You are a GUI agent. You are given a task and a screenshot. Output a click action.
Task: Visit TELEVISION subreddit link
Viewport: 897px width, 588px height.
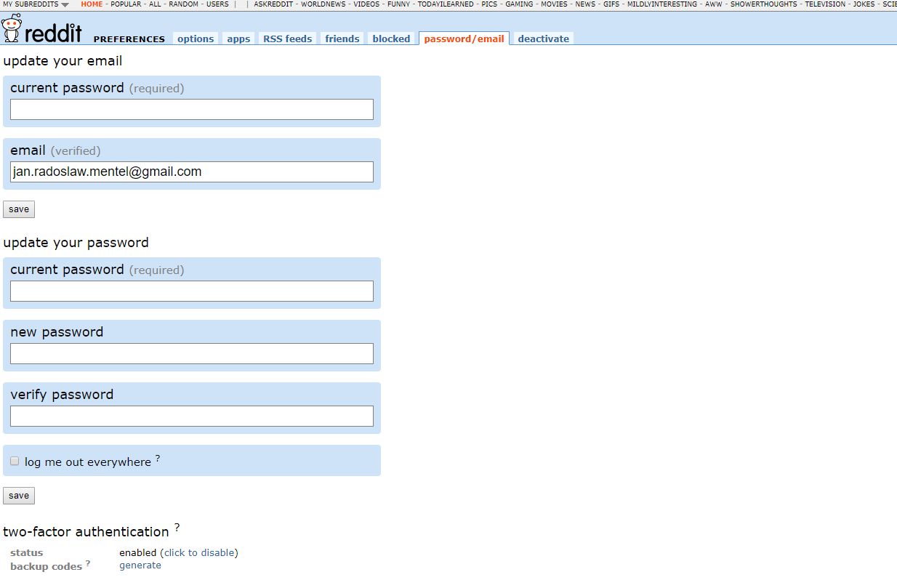[x=825, y=4]
